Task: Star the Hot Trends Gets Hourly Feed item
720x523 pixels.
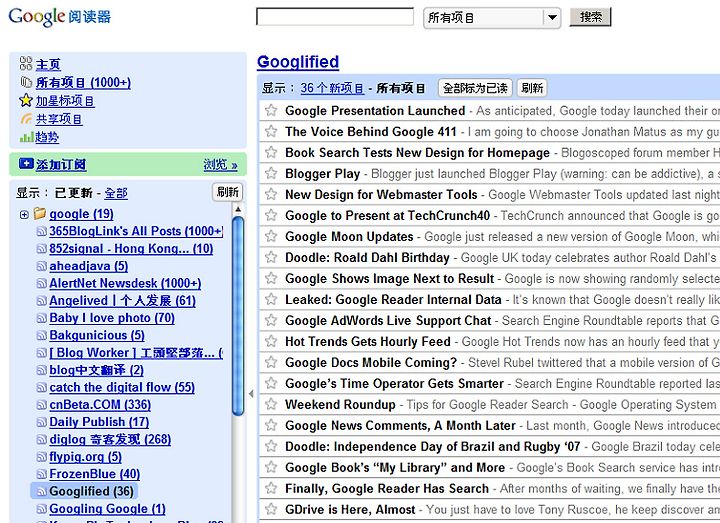Action: [x=271, y=341]
